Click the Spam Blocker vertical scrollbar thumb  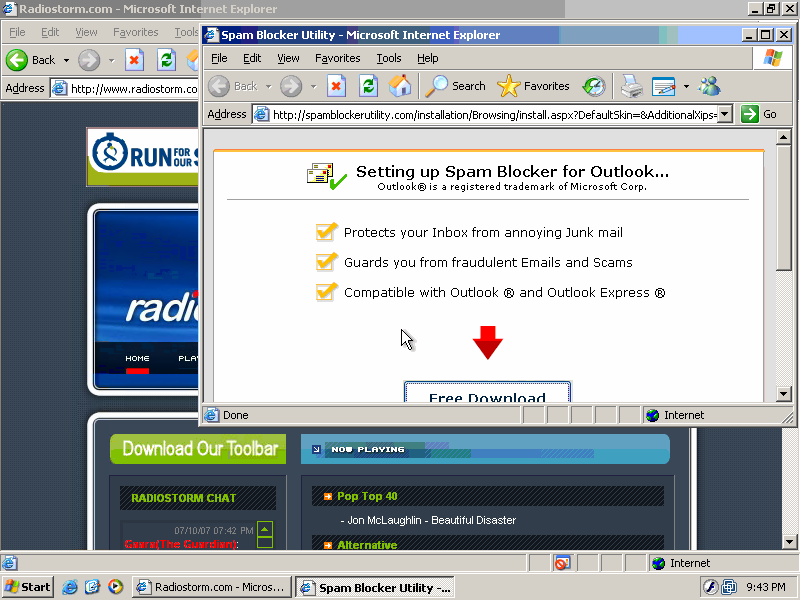[783, 208]
